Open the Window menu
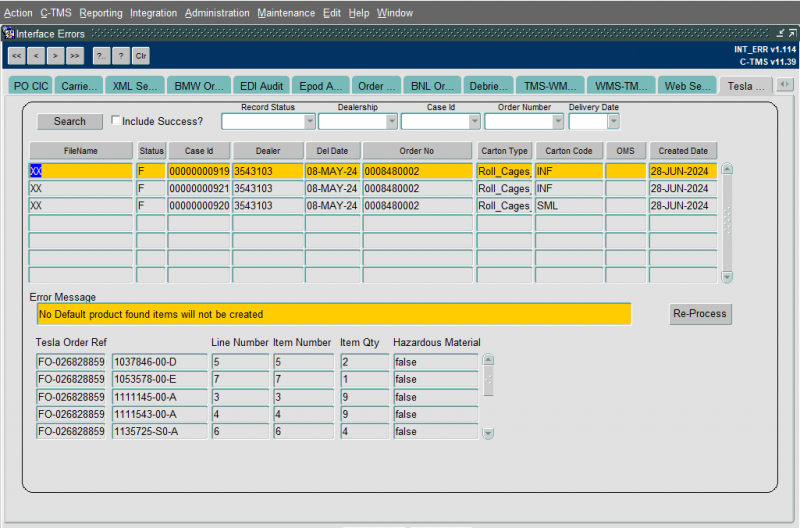 click(395, 13)
